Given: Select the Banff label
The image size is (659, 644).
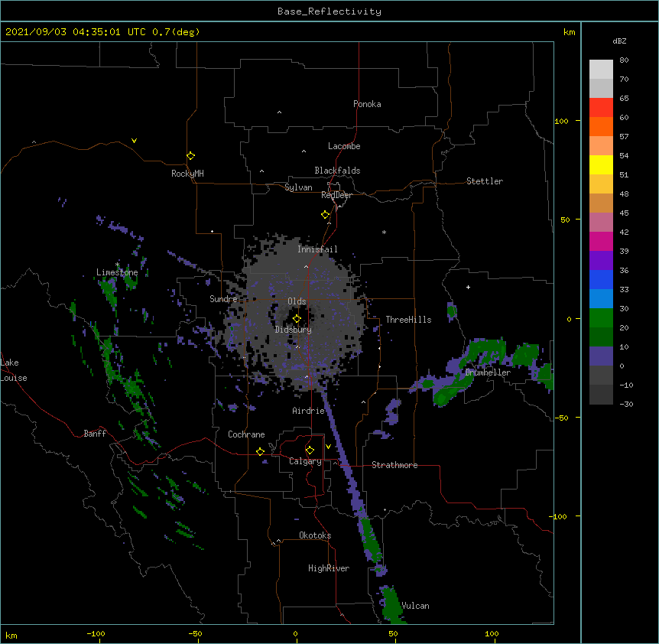Looking at the screenshot, I should [95, 434].
